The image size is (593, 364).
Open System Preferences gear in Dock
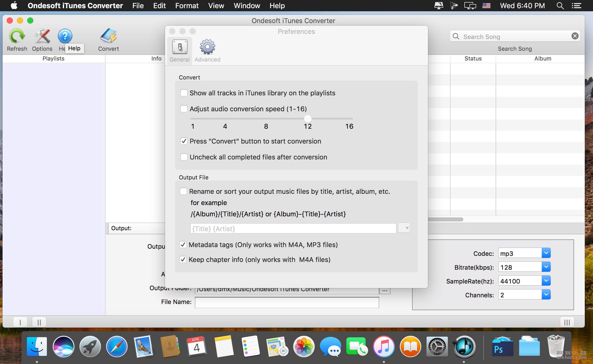pyautogui.click(x=437, y=347)
